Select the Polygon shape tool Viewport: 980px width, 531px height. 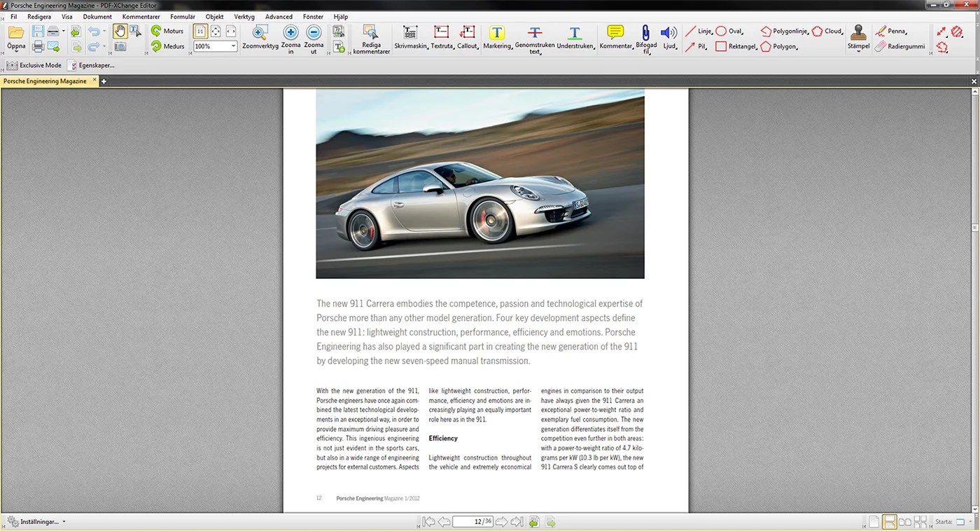pyautogui.click(x=779, y=47)
